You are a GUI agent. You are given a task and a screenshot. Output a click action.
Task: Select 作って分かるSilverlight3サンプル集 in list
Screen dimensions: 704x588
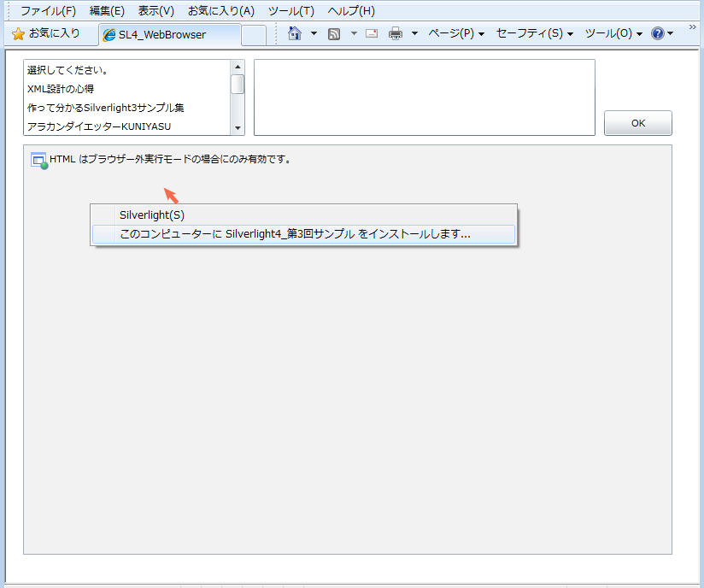pos(127,108)
